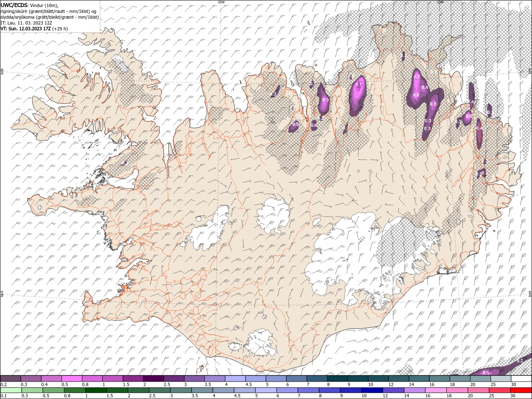Viewport: 532px width, 399px height.
Task: Pick the lavender snow swatch labeled 4
Action: (x=235, y=379)
